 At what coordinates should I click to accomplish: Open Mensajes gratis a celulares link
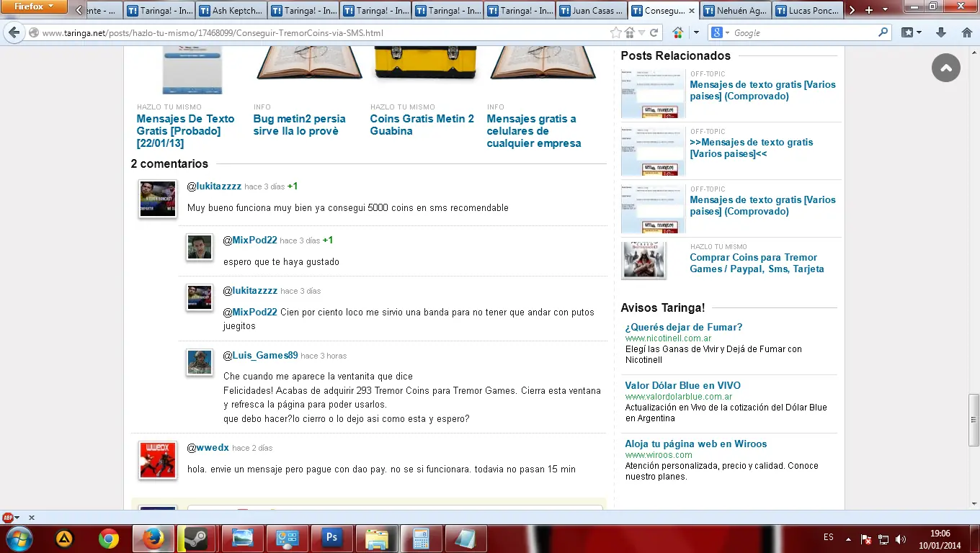click(533, 131)
